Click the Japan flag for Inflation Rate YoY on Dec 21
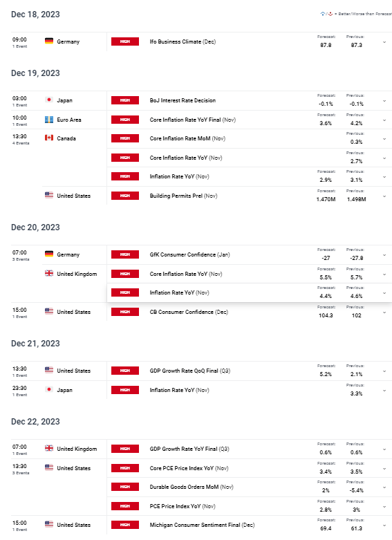Screen dimensions: 392x540 pos(49,389)
